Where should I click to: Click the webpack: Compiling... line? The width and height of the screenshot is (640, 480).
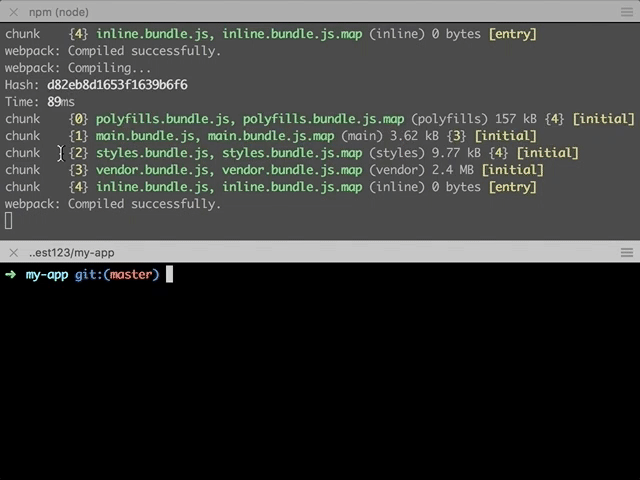pyautogui.click(x=78, y=68)
